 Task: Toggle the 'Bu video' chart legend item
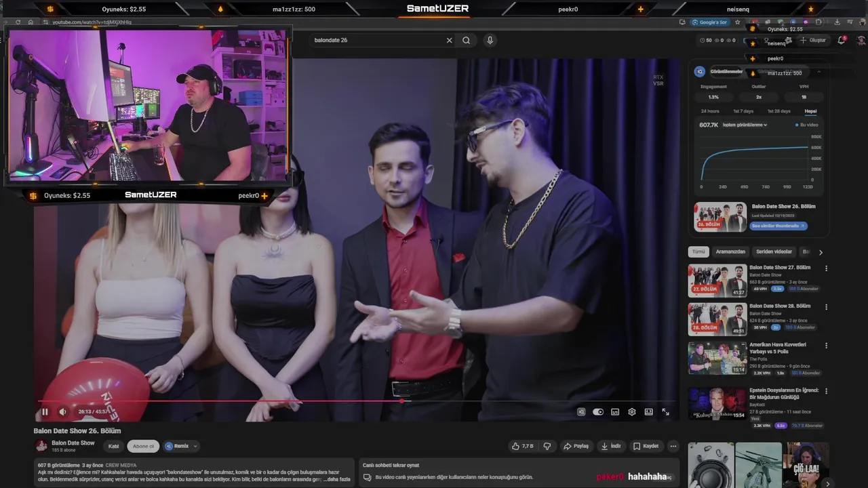807,125
